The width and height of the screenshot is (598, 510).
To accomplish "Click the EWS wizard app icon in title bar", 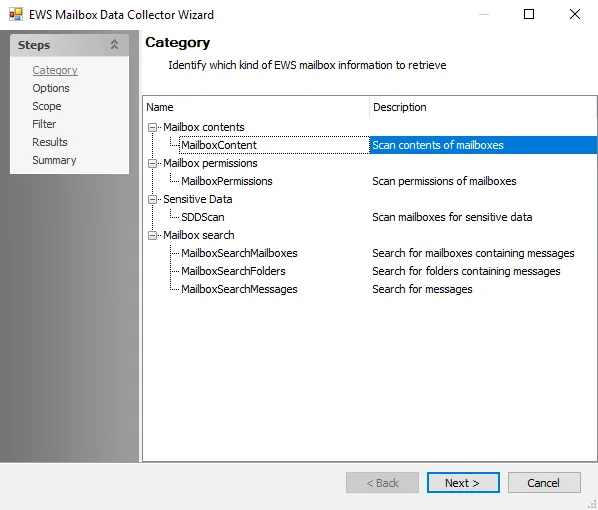I will tap(16, 14).
